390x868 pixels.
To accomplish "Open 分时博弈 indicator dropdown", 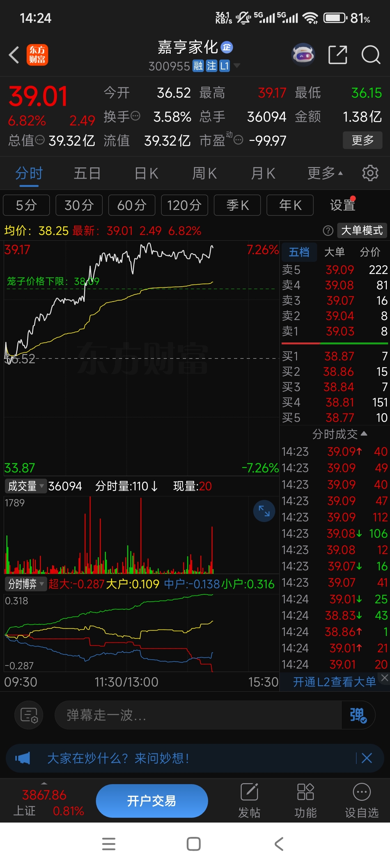I will tap(26, 583).
